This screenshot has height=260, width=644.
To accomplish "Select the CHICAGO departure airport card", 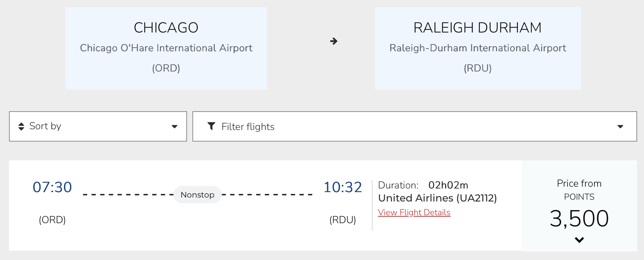I will 166,48.
